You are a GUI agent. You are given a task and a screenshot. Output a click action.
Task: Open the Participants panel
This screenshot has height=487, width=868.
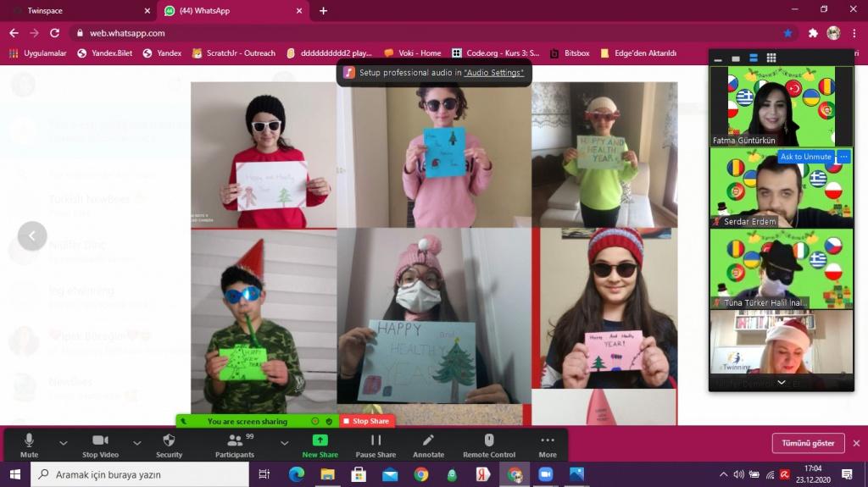coord(234,445)
